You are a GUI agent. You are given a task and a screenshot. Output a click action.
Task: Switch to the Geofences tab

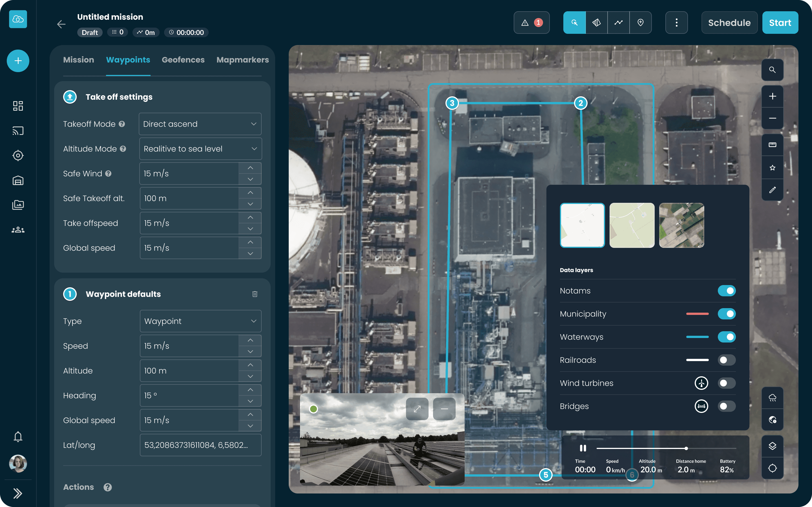tap(183, 60)
